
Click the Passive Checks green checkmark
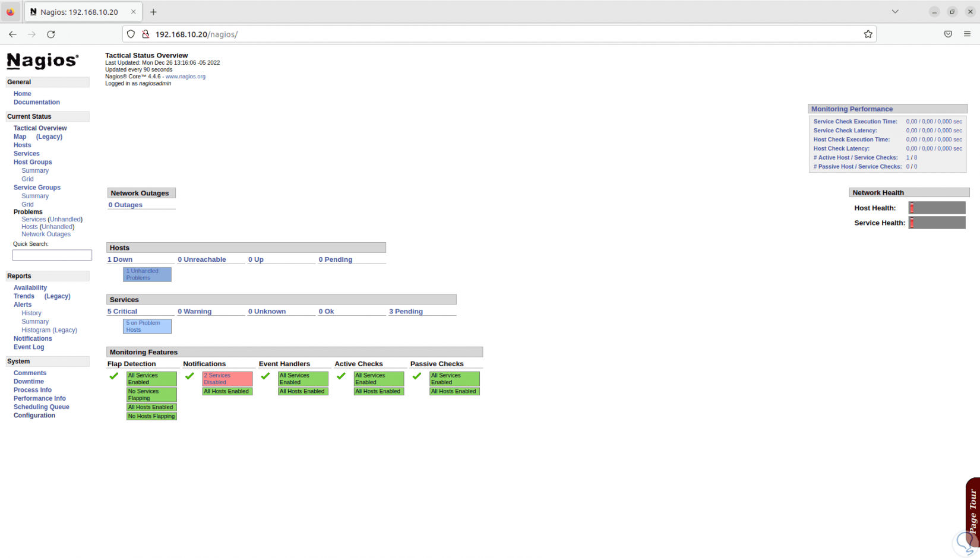point(417,376)
